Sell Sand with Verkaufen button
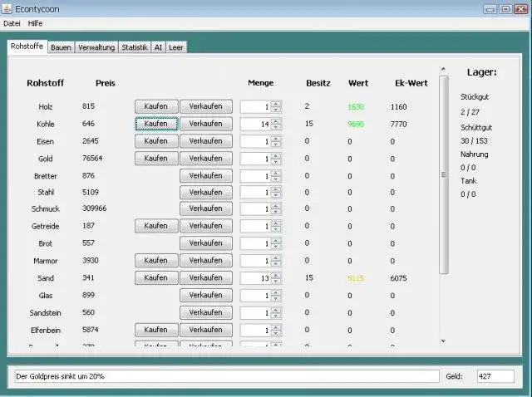 coord(206,277)
